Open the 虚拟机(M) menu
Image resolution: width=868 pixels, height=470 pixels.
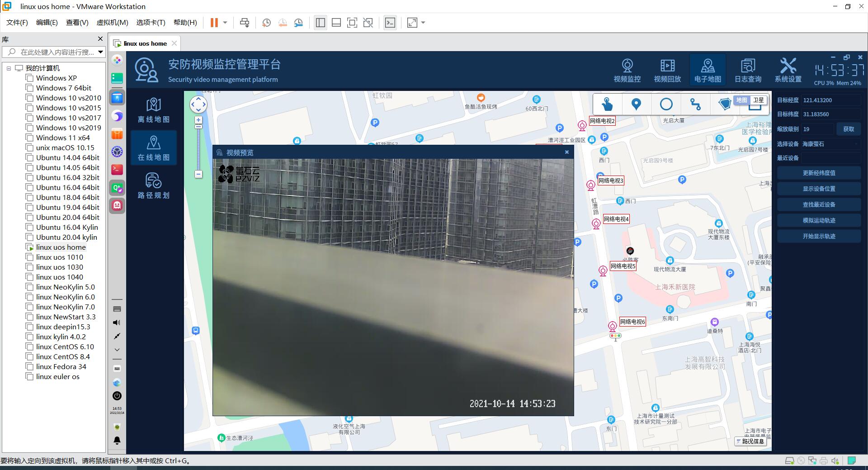[x=113, y=23]
